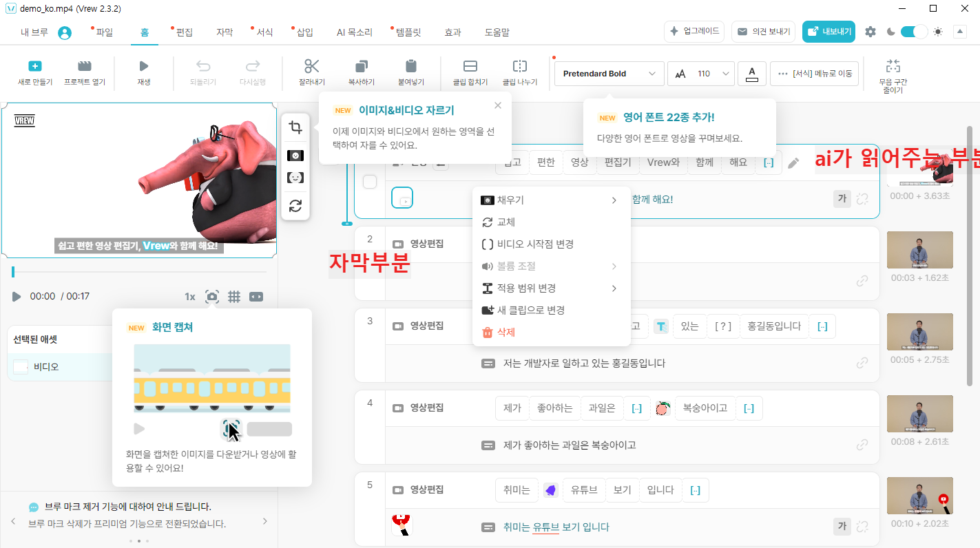
Task: Toggle the grid overlay icon under preview
Action: coord(234,297)
